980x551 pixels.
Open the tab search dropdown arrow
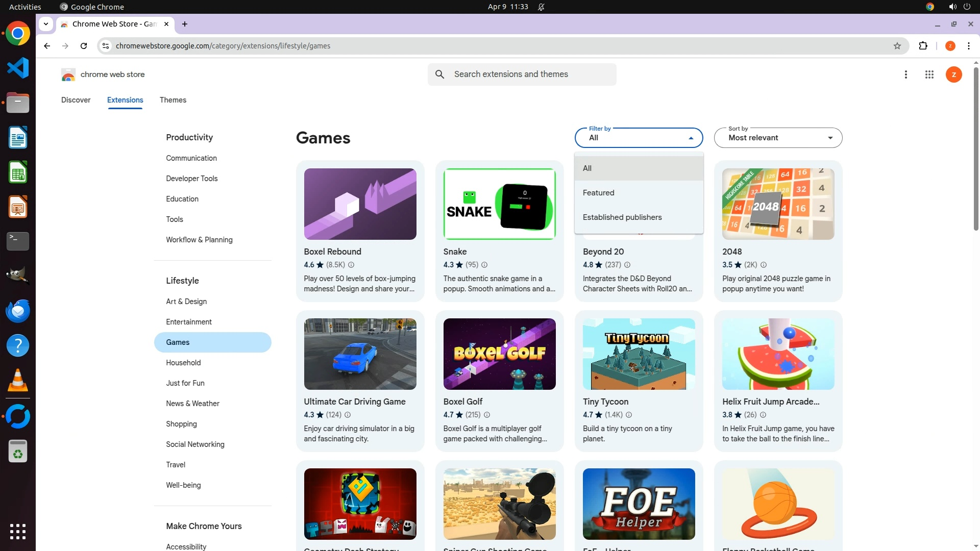(46, 24)
